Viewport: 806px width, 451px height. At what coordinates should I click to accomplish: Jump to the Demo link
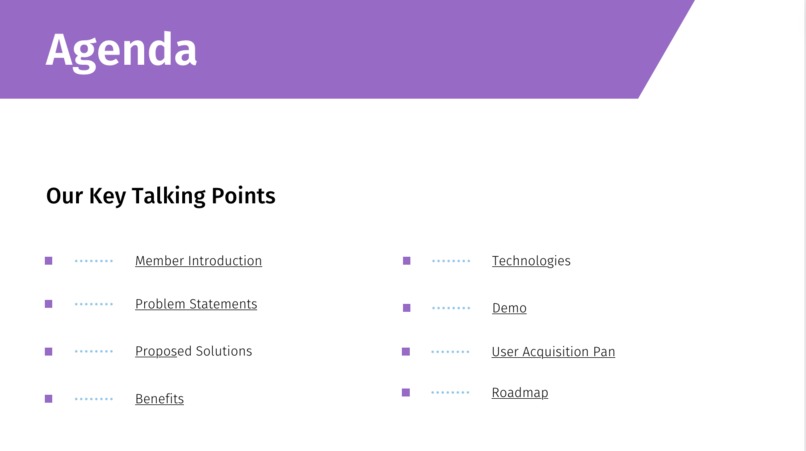pos(509,308)
